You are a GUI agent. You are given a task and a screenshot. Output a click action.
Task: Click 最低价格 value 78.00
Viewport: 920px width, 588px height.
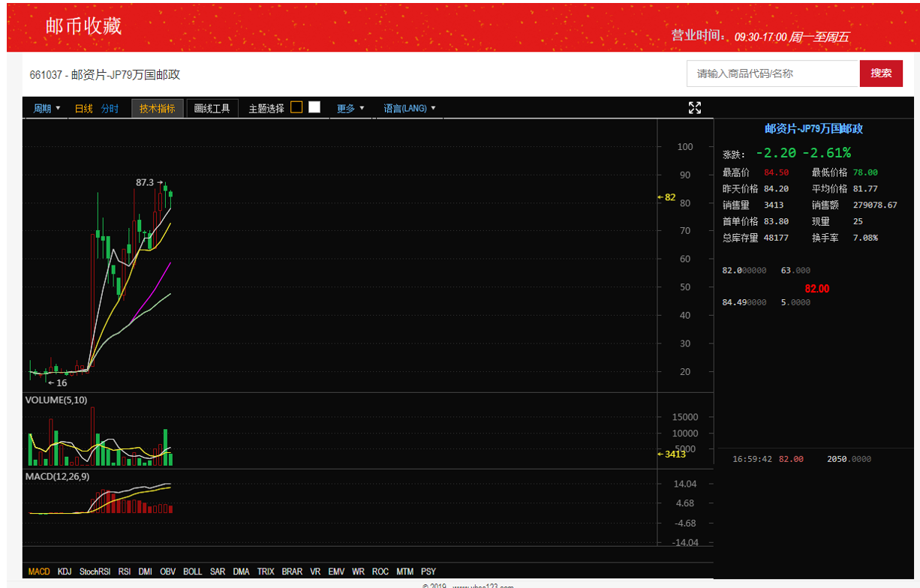pyautogui.click(x=865, y=172)
